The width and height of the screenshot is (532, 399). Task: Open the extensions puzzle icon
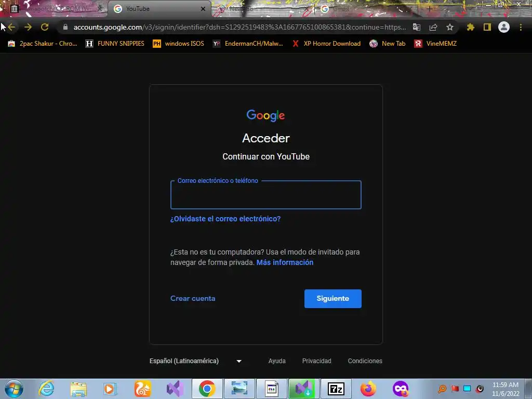pos(470,27)
